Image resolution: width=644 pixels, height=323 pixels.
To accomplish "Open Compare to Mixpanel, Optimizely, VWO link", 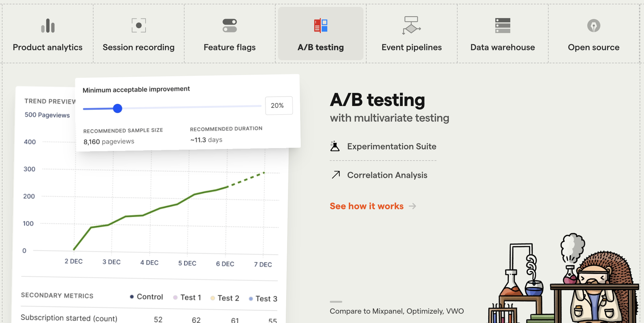I will (397, 311).
